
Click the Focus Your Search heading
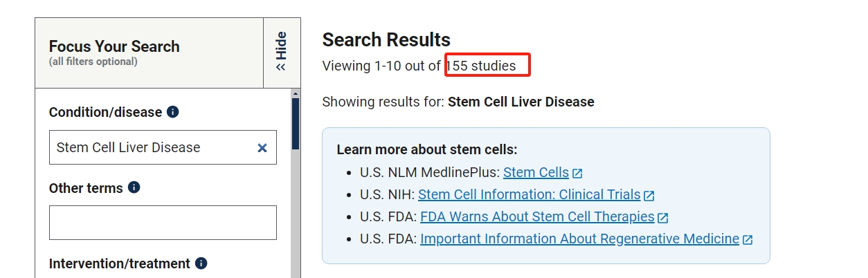pos(114,46)
